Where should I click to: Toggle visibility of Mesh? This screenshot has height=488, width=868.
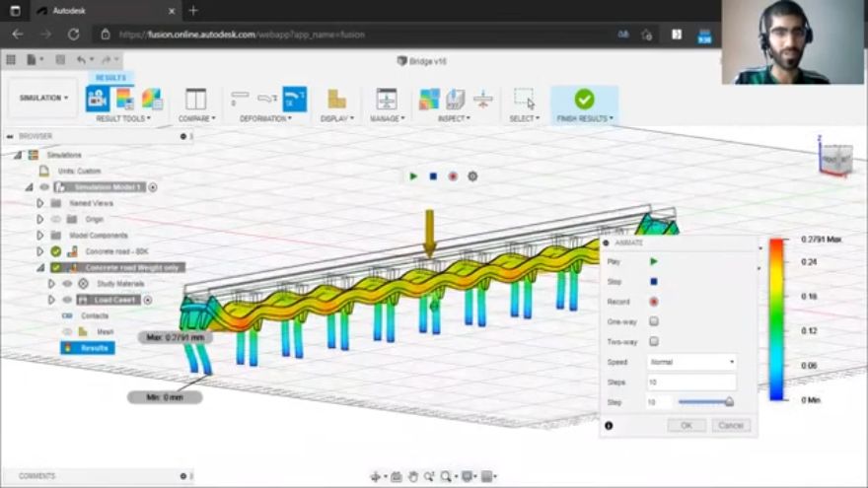click(x=67, y=331)
